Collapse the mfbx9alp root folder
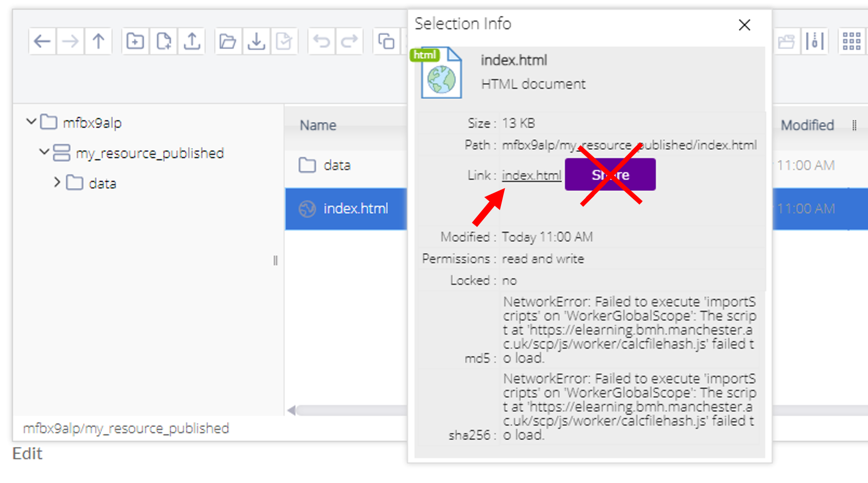Viewport: 868px width, 483px height. (31, 122)
